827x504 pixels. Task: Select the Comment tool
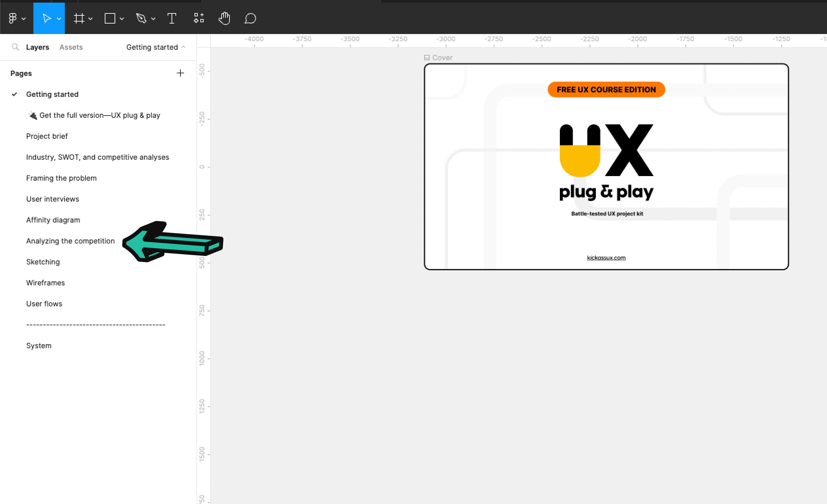(x=250, y=18)
